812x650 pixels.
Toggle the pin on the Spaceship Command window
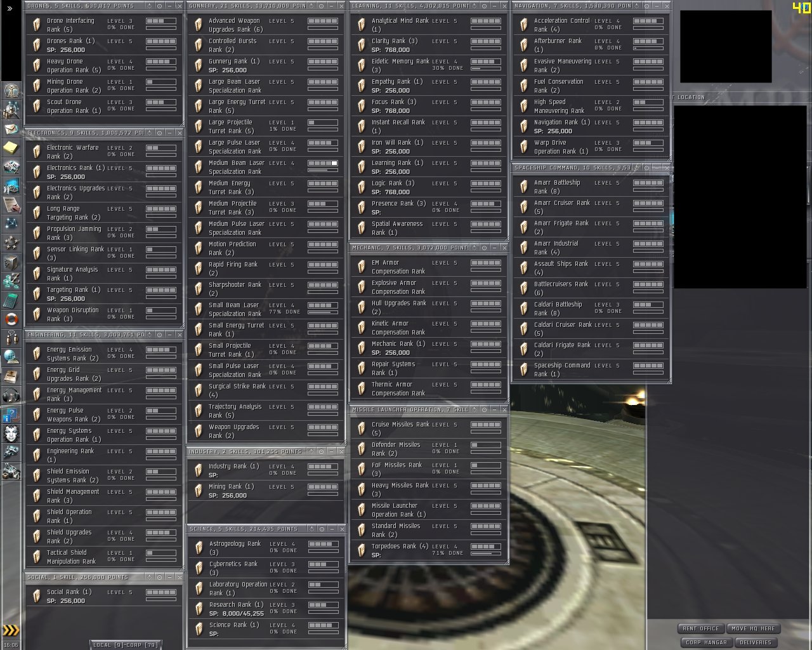click(638, 168)
